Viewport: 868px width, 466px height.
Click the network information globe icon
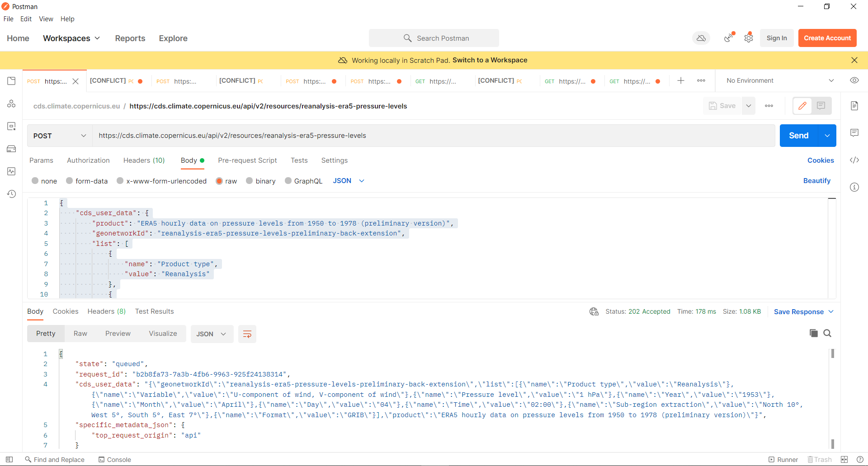point(594,311)
